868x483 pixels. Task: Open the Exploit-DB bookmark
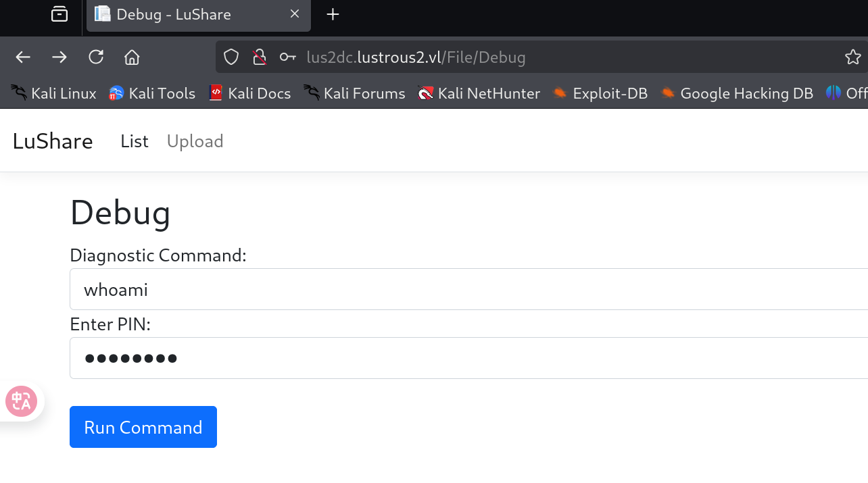coord(600,93)
